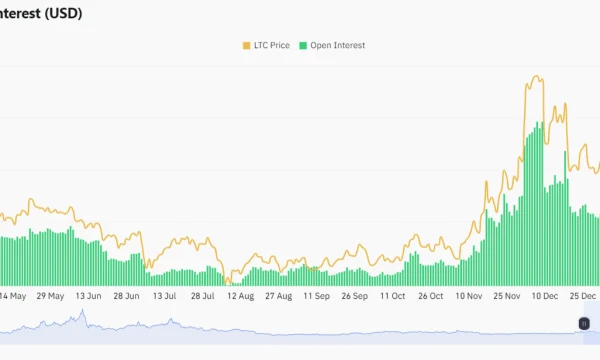The height and width of the screenshot is (360, 600).
Task: Select the 29 May axis label
Action: pyautogui.click(x=51, y=296)
